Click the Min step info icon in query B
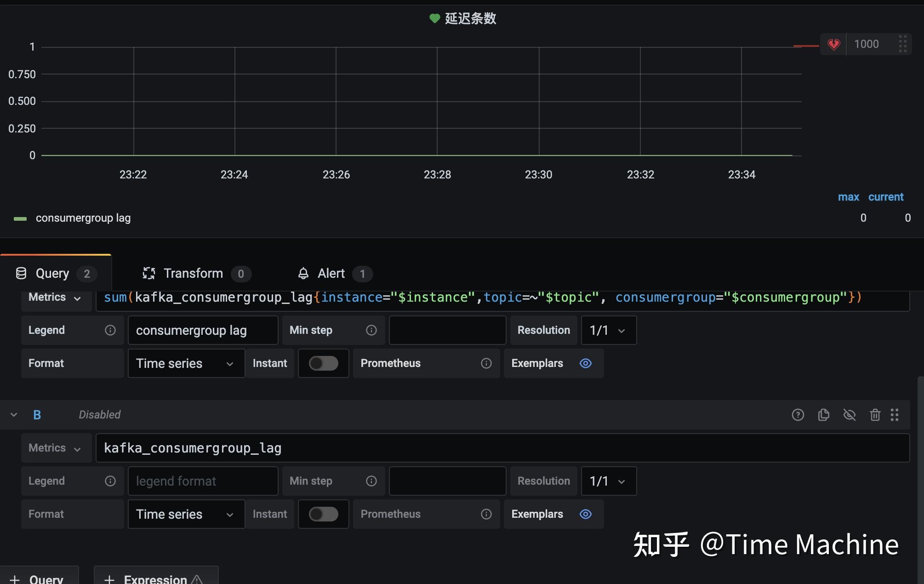Viewport: 924px width, 584px height. pos(371,481)
